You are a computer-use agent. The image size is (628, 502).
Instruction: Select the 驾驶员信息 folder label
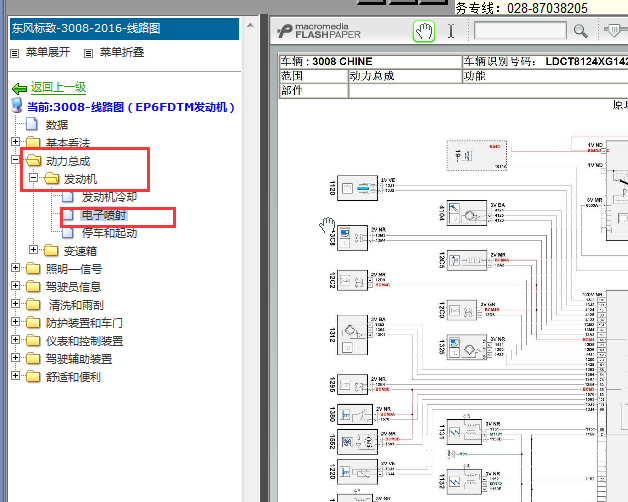(73, 287)
